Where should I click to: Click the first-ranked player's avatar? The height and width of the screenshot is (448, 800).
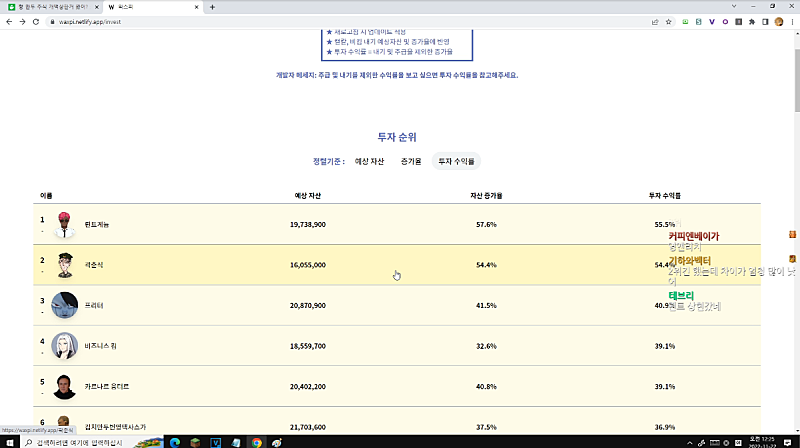click(x=65, y=224)
